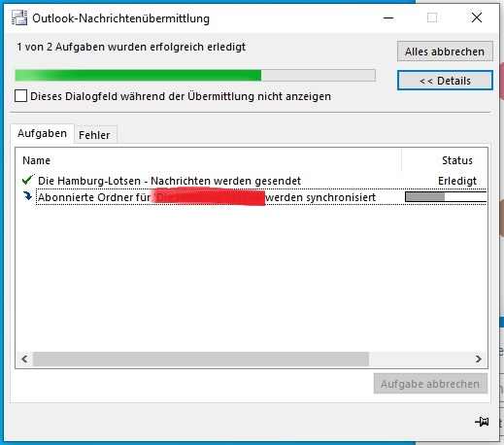Click the pin icon at bottom right

[x=482, y=422]
